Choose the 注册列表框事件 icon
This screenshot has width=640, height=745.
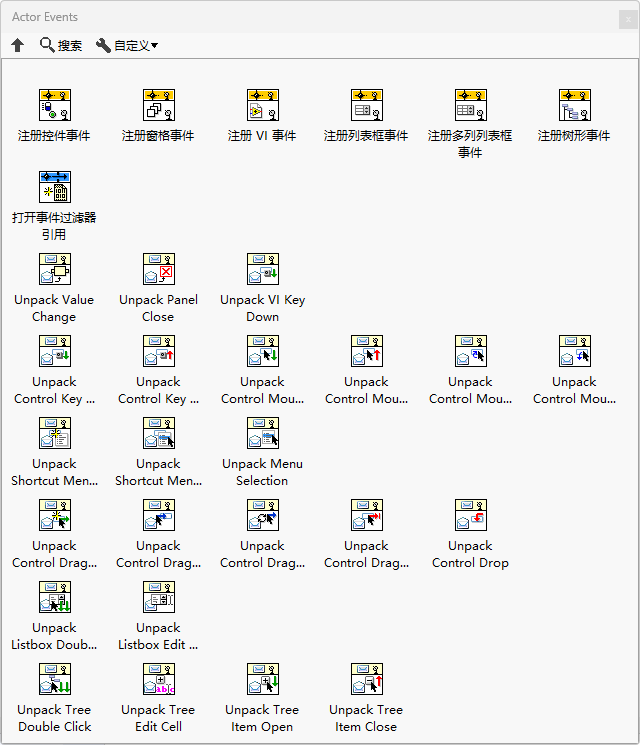pos(367,105)
